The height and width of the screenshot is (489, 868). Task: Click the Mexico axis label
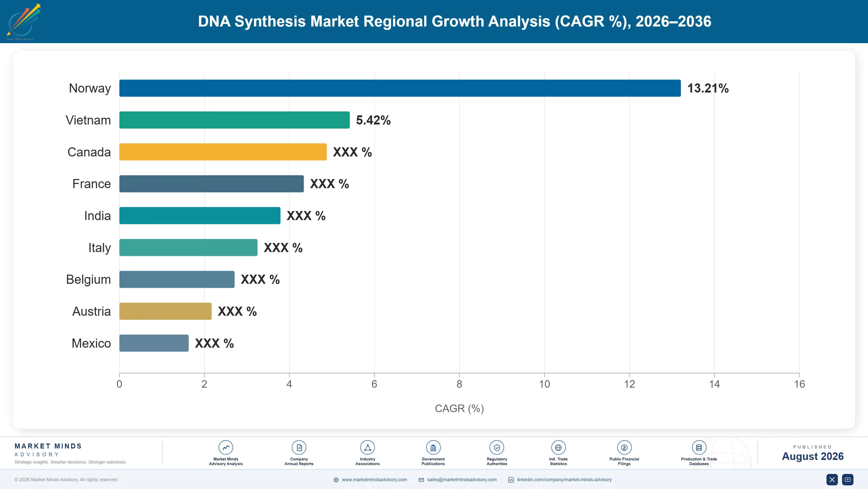point(91,343)
